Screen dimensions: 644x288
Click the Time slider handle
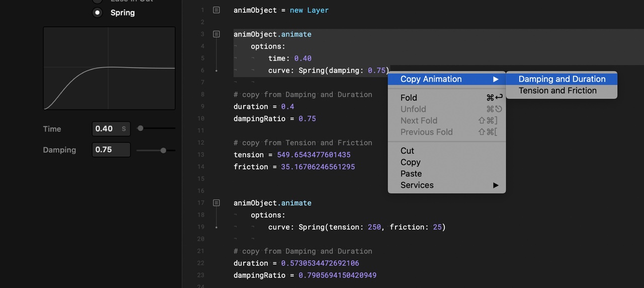point(140,128)
